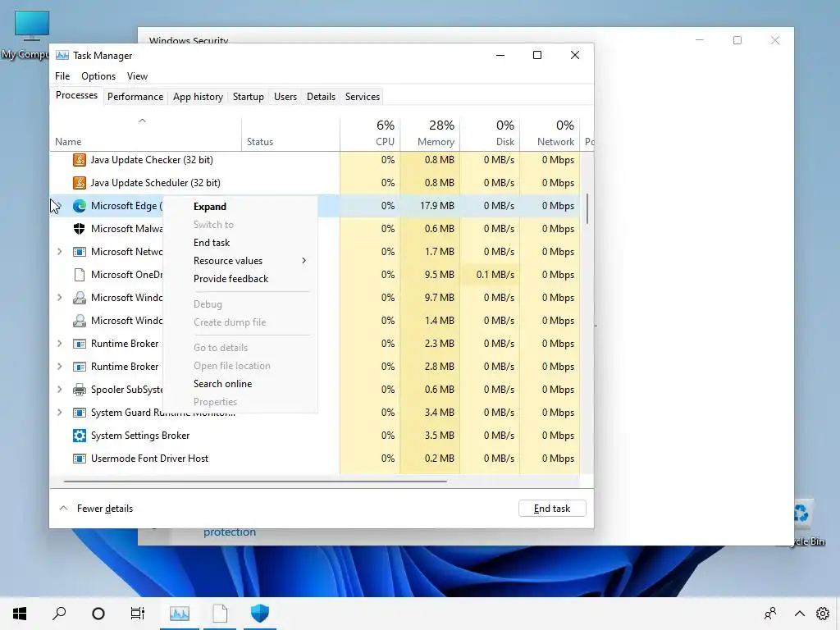Click the 0.1 MB/s disk cell
The height and width of the screenshot is (630, 840).
click(491, 275)
